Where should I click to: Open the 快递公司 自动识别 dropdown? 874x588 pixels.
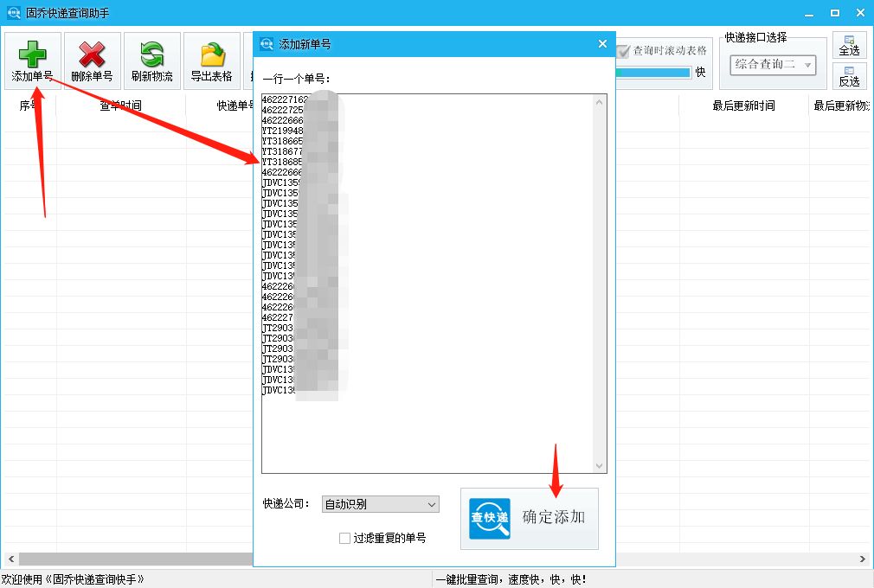(x=380, y=504)
